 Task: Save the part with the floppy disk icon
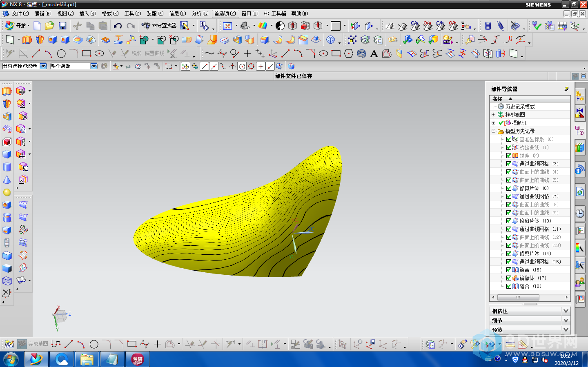[x=62, y=26]
